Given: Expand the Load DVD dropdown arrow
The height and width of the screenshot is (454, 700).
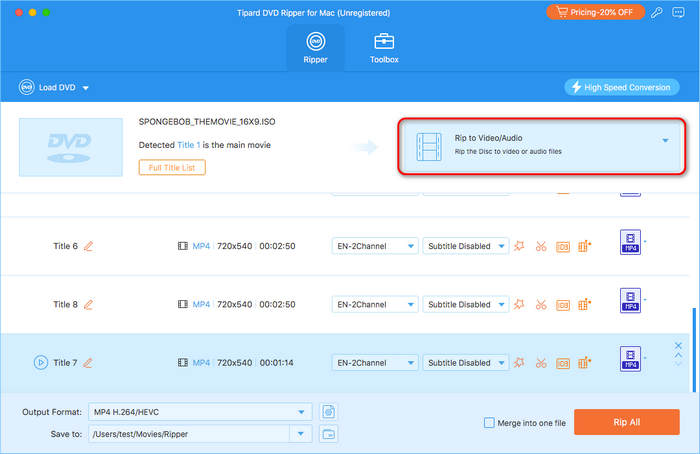Looking at the screenshot, I should (x=86, y=88).
